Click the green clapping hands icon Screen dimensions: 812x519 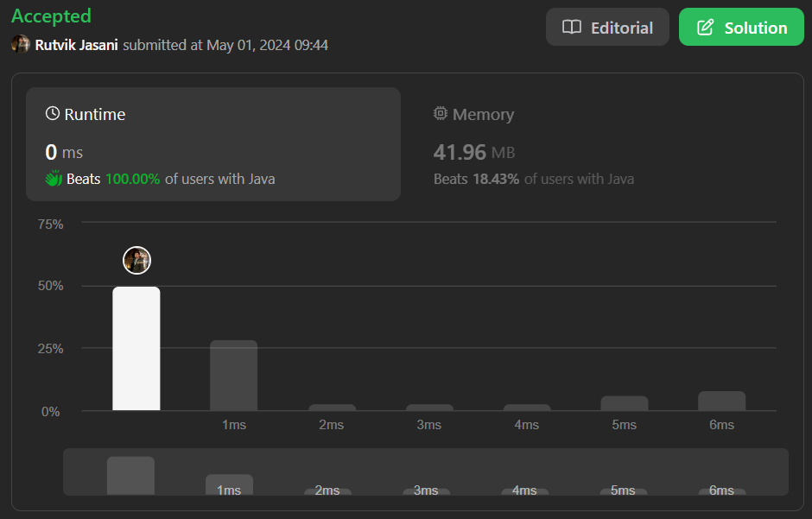[x=54, y=180]
